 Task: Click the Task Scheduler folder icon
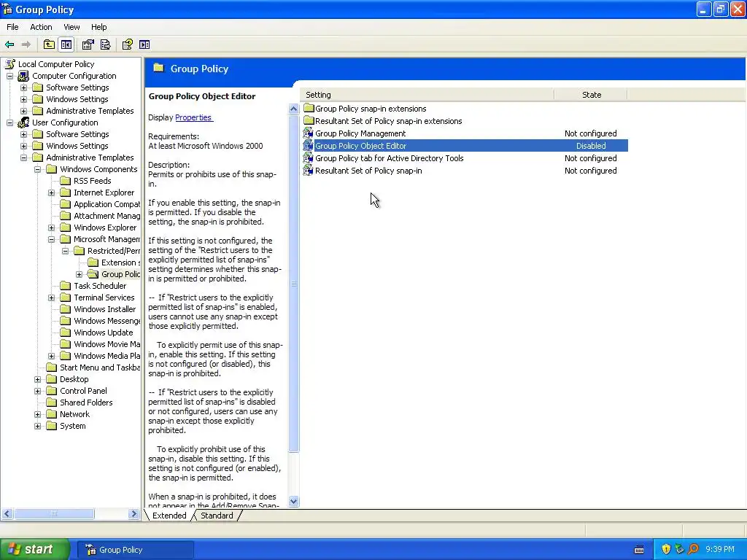pyautogui.click(x=65, y=286)
